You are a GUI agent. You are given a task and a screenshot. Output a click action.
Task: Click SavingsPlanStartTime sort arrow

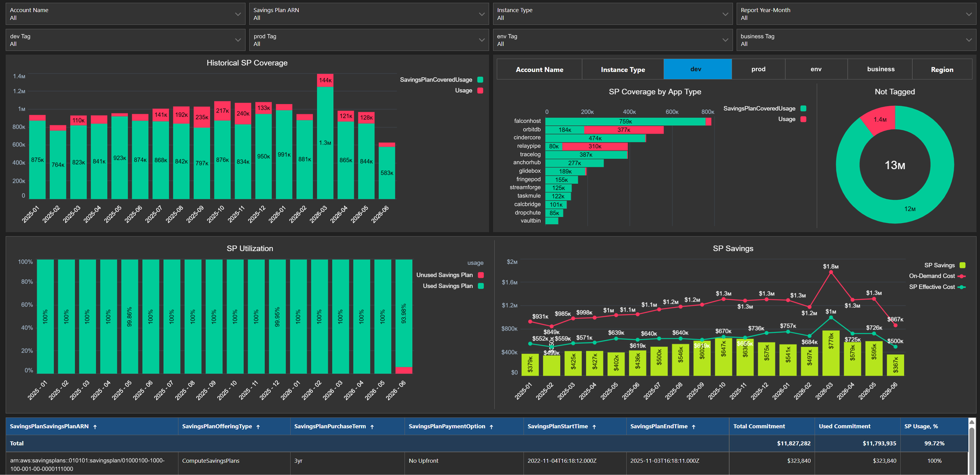click(594, 427)
